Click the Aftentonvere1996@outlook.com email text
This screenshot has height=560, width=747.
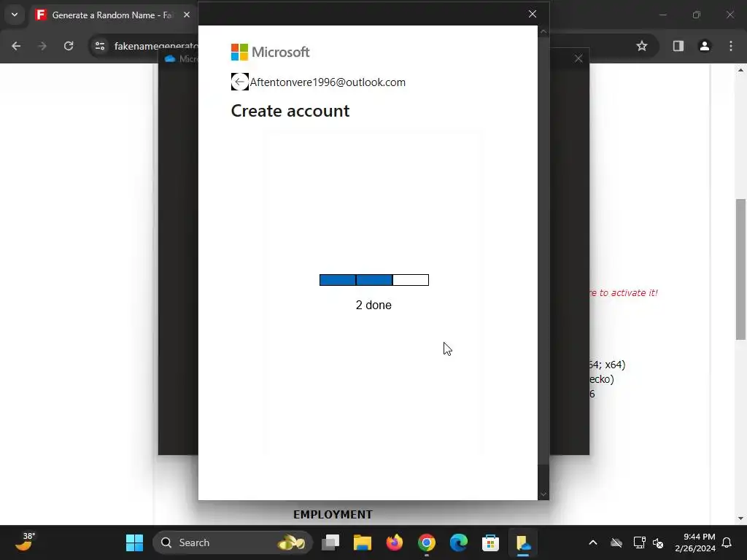point(328,82)
